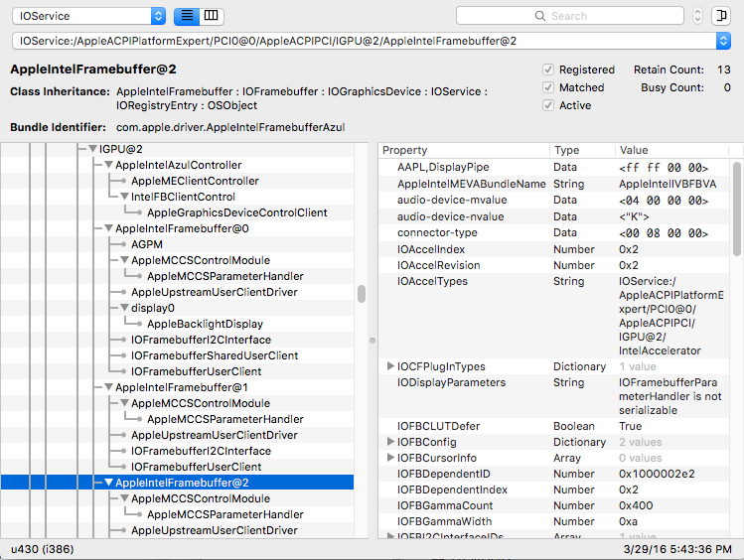
Task: Collapse the AppleIntelAzulController node
Action: tap(108, 165)
